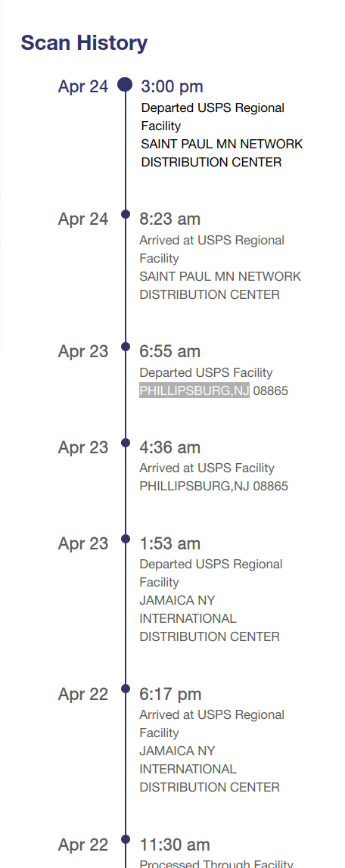Click the 3:00 pm time label
345x868 pixels.
coord(172,86)
